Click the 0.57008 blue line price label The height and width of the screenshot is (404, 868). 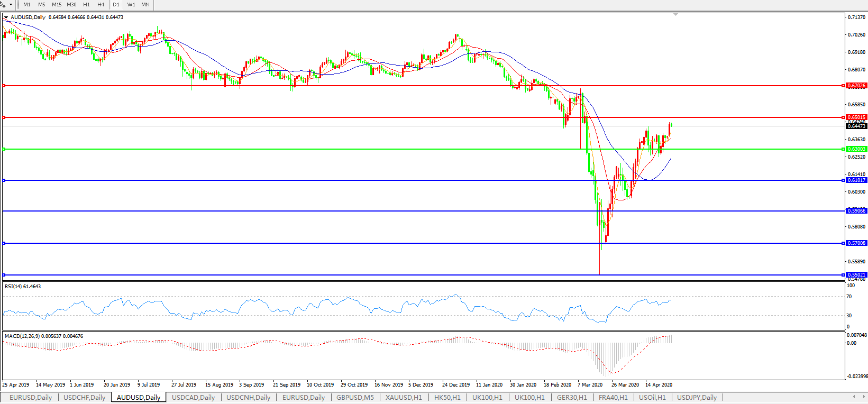(x=856, y=243)
